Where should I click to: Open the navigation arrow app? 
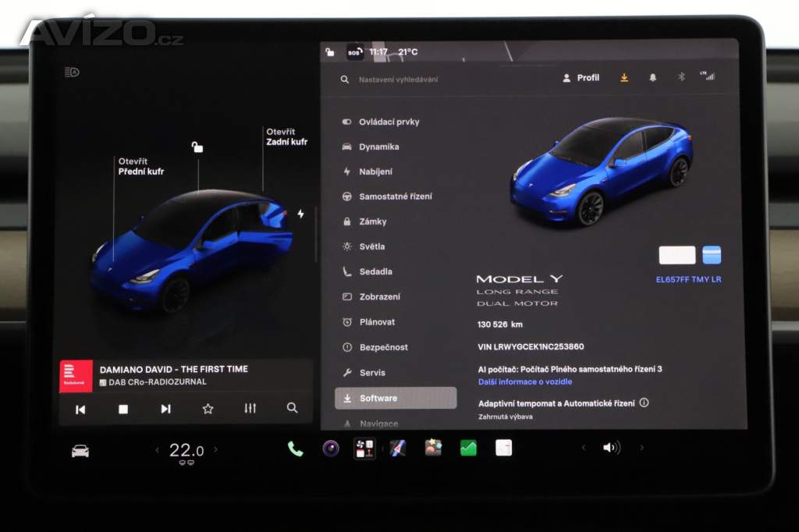click(x=398, y=449)
